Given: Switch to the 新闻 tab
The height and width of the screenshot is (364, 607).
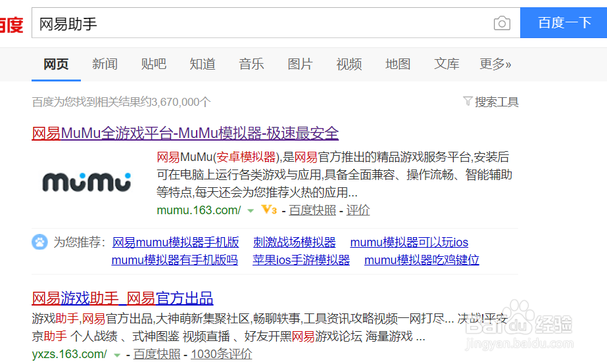Looking at the screenshot, I should [105, 64].
